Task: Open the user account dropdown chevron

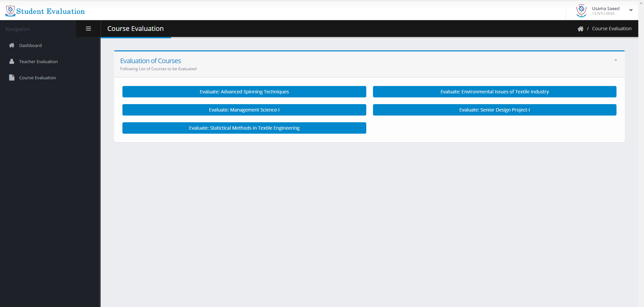Action: pos(631,10)
